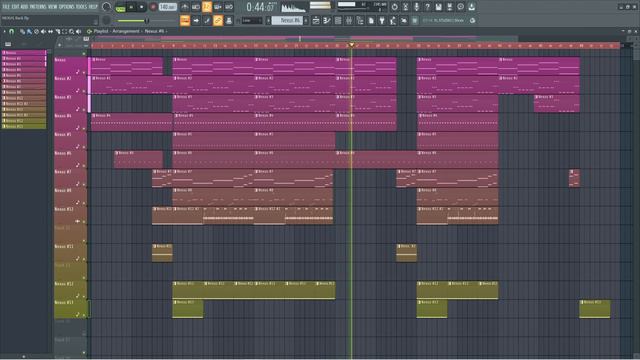Toggle wait-for-input-to-start-playing icon
This screenshot has width=640, height=360.
(196, 7)
